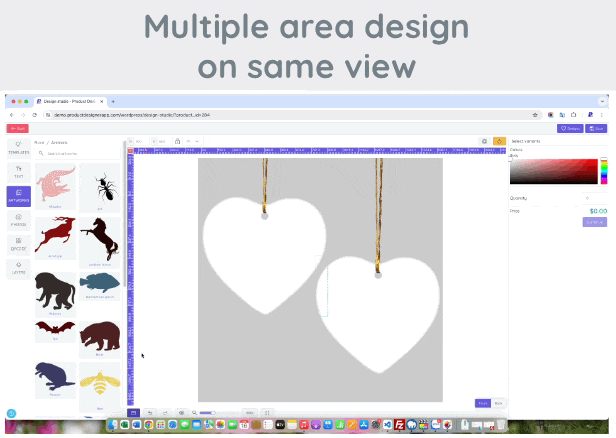Select the Design studio browser tab
This screenshot has height=438, width=616.
70,101
